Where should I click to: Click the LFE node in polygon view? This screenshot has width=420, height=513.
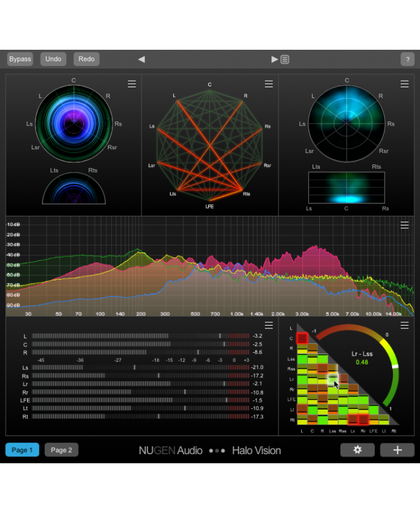click(x=209, y=207)
